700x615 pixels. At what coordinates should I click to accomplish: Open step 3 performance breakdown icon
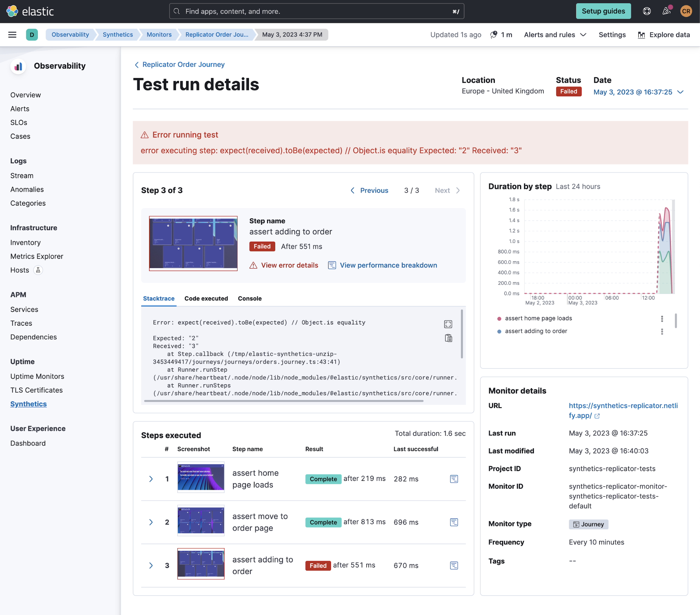[x=454, y=566]
